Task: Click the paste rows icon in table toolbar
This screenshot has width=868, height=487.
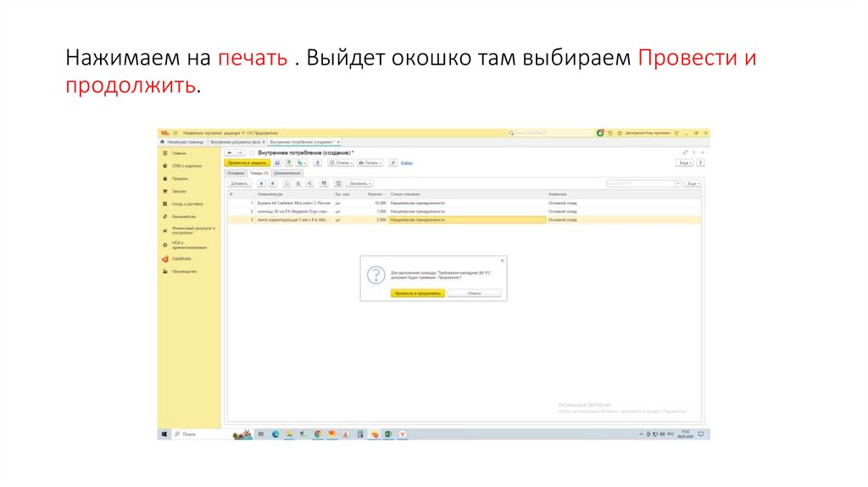Action: click(x=298, y=183)
